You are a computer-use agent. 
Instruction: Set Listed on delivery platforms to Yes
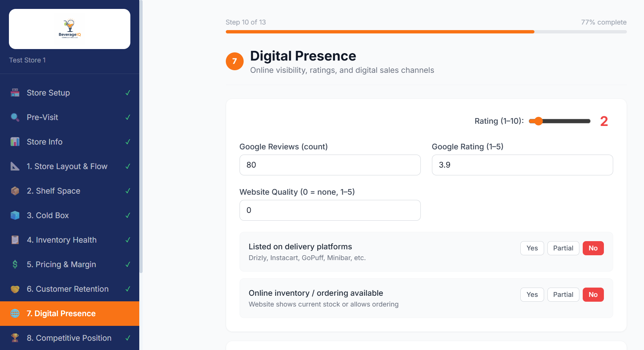click(532, 248)
